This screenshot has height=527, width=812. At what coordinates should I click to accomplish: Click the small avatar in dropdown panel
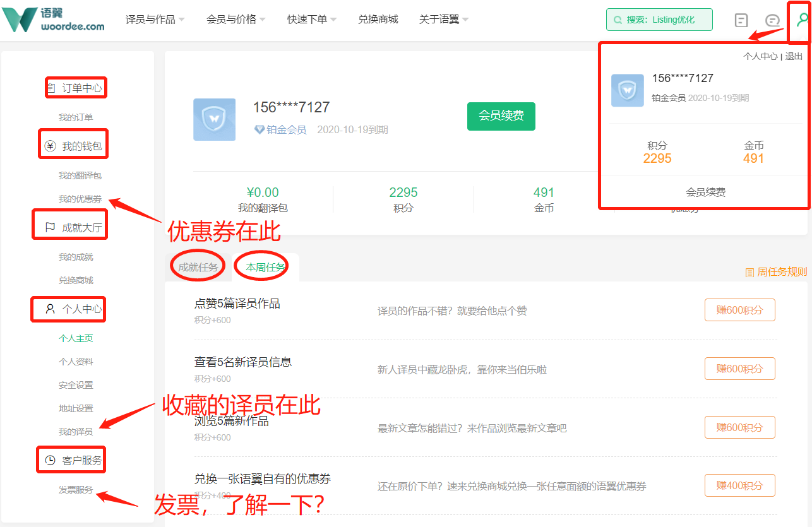coord(628,90)
